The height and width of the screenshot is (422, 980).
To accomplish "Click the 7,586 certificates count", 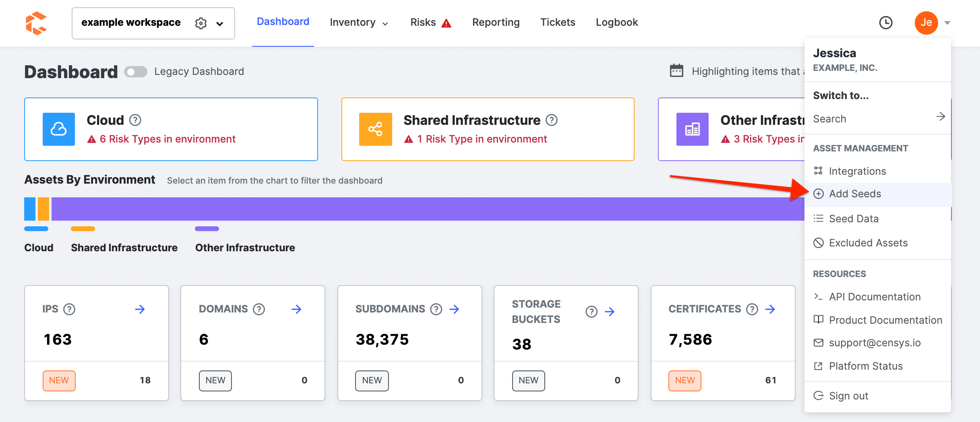I will coord(691,339).
